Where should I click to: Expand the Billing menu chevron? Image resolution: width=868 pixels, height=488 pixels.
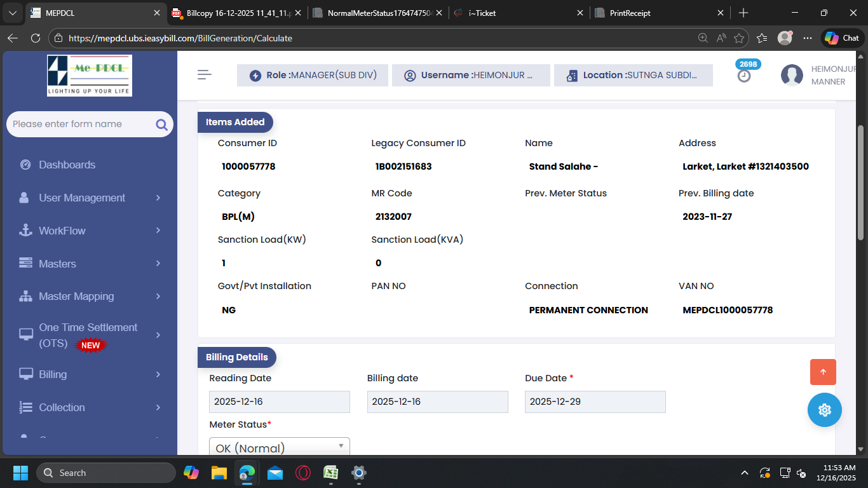158,374
